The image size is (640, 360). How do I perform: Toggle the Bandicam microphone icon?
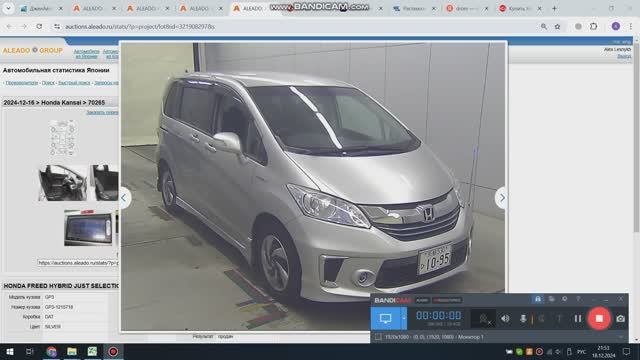(x=523, y=318)
